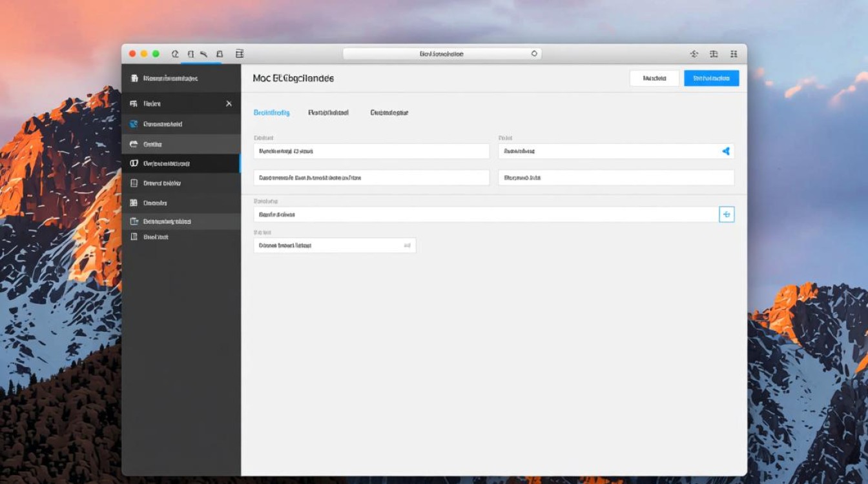Click the first input field in the left column
This screenshot has width=868, height=484.
[371, 151]
